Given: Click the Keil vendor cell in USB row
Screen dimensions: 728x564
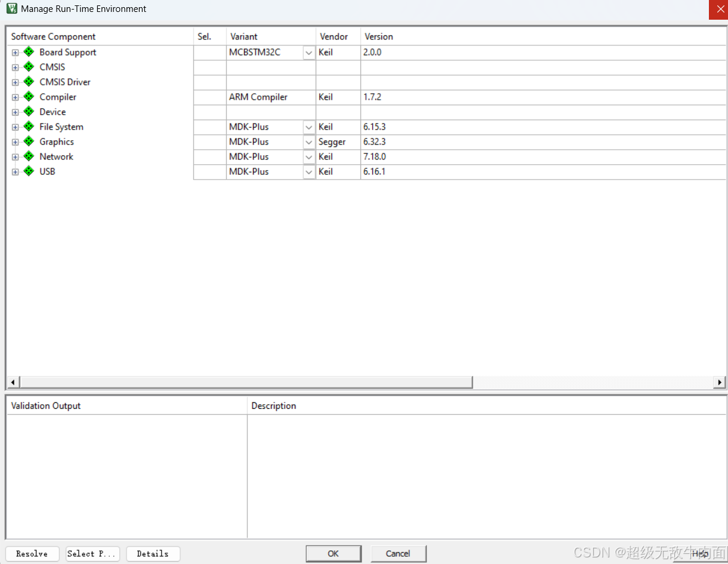Looking at the screenshot, I should click(338, 172).
